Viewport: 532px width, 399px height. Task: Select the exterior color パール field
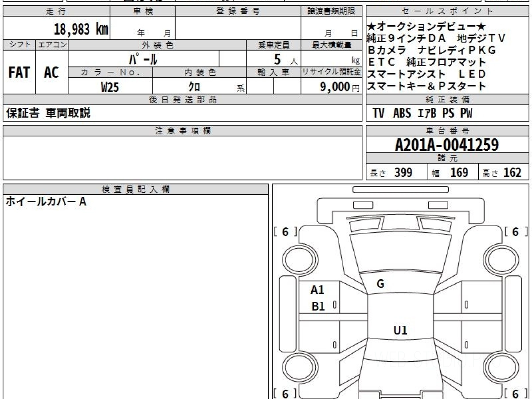click(x=143, y=59)
